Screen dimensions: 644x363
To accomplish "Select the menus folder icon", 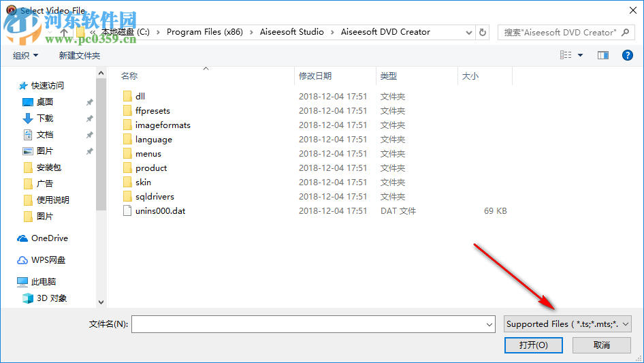I will [x=127, y=154].
